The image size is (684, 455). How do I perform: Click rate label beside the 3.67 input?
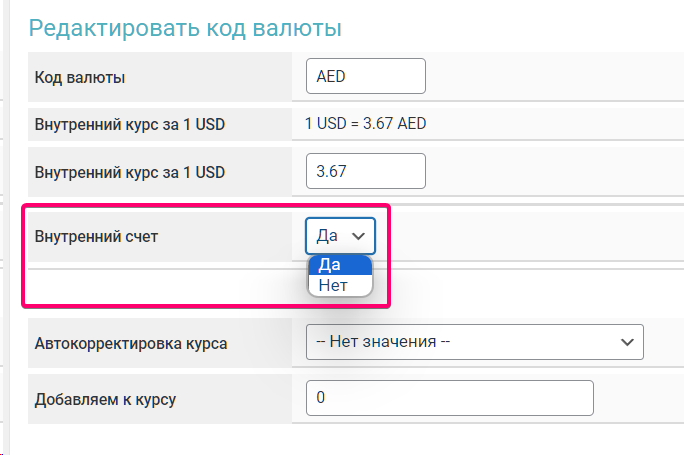click(x=130, y=171)
